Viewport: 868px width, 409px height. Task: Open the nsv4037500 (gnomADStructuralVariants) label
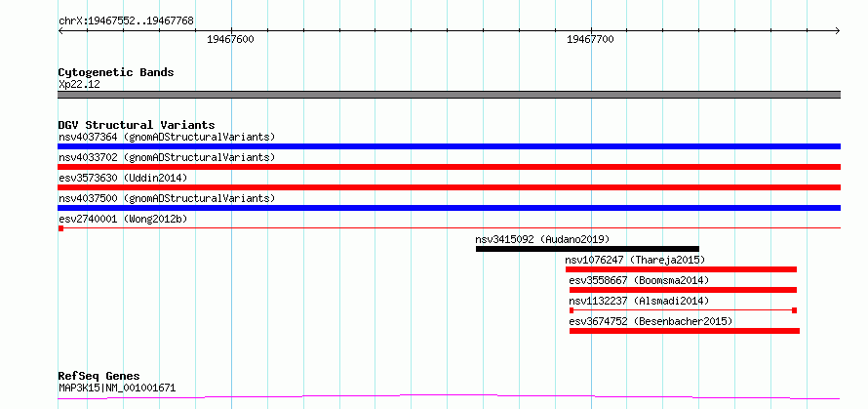pyautogui.click(x=167, y=198)
